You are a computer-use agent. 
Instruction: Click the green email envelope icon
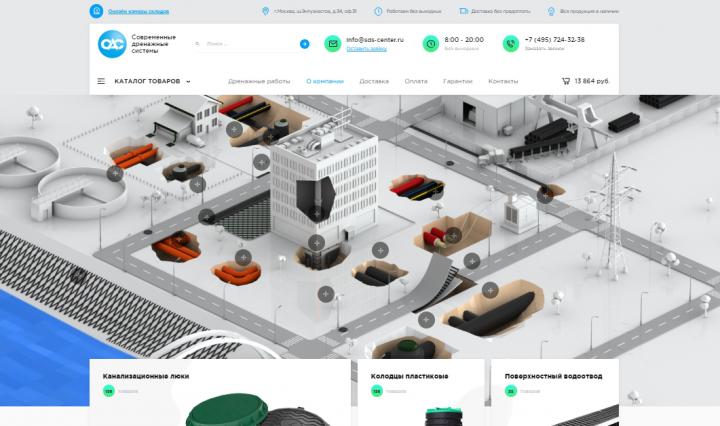pyautogui.click(x=333, y=44)
